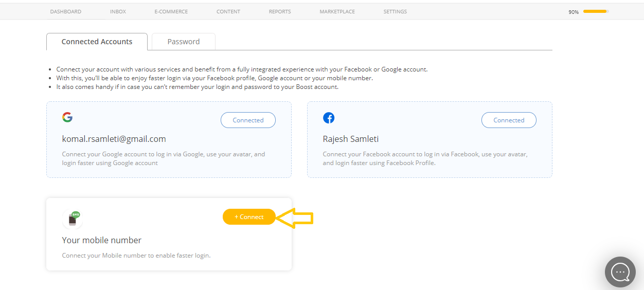Go to the Inbox section
This screenshot has height=290, width=644.
[118, 11]
